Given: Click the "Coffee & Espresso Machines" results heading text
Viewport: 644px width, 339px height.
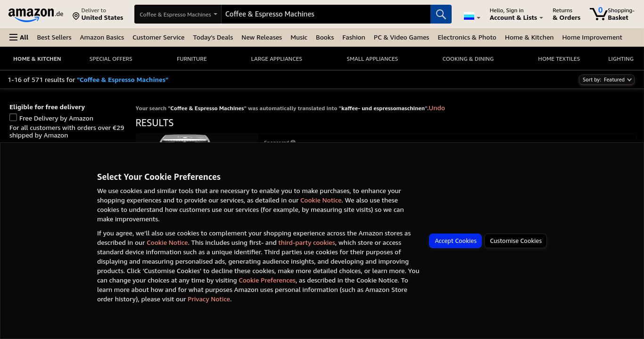Looking at the screenshot, I should click(123, 80).
